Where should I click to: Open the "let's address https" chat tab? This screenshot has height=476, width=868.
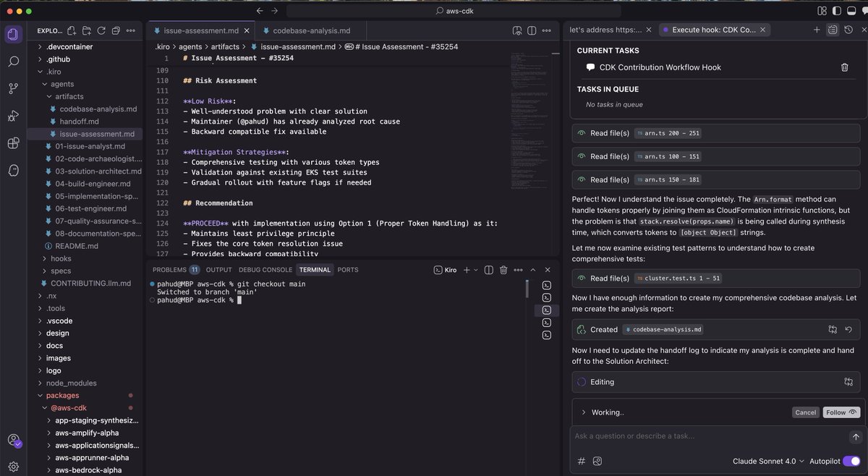click(x=605, y=30)
